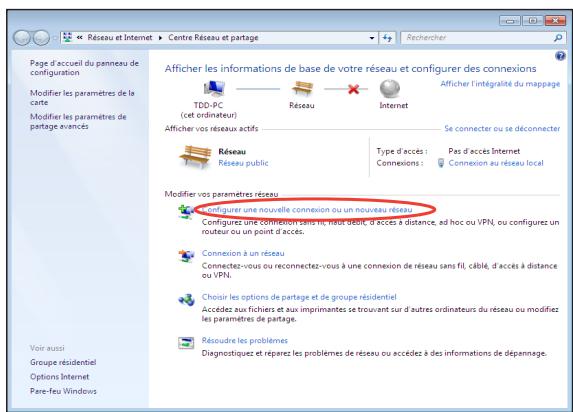Open Groupe résidentiel under Voir aussi
The height and width of the screenshot is (412, 573).
point(63,362)
